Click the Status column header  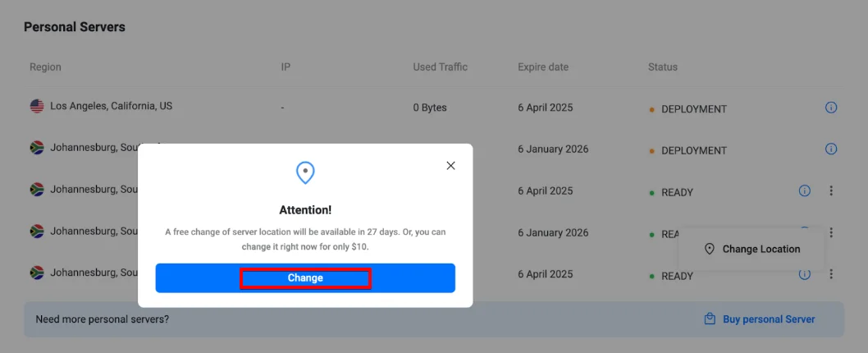coord(663,66)
